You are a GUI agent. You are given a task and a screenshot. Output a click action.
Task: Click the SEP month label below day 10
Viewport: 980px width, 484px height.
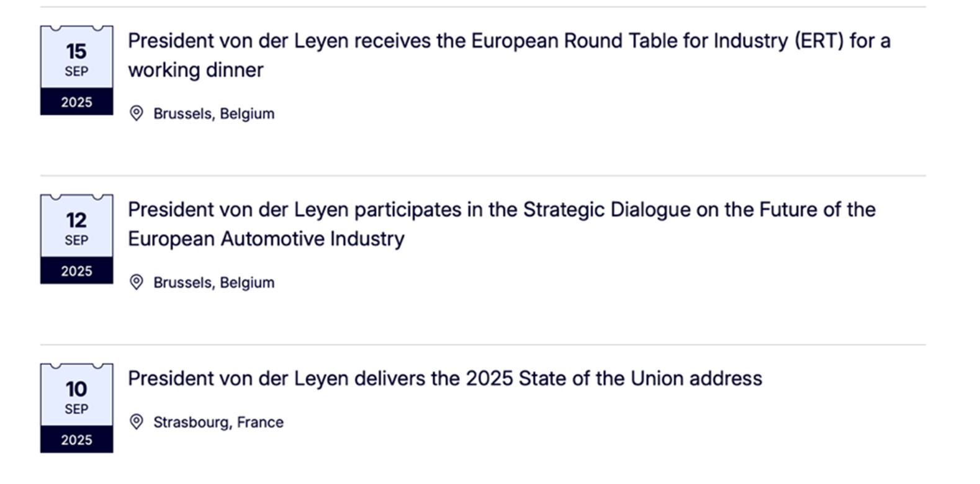click(76, 409)
